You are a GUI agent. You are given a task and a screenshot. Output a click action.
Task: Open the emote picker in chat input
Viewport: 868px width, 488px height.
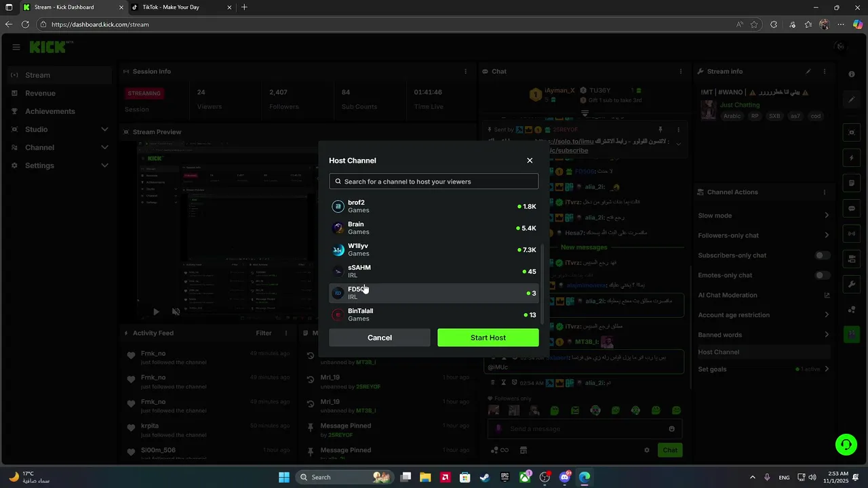[672, 429]
